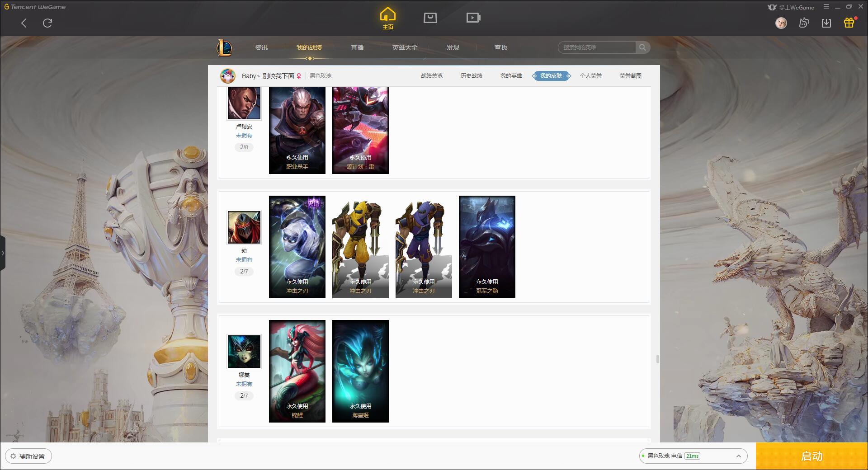868x470 pixels.
Task: Select the 我的皮肤 sub-tab
Action: coord(551,76)
